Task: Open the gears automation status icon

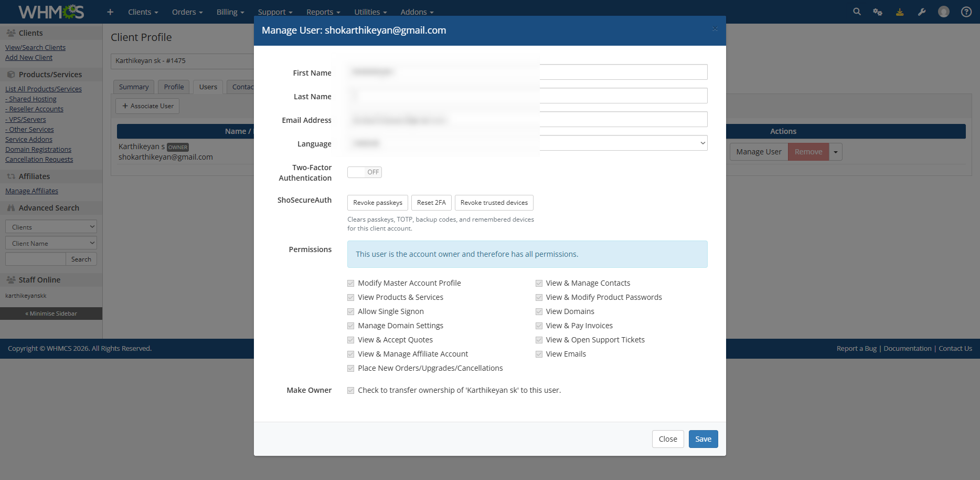Action: [x=878, y=12]
